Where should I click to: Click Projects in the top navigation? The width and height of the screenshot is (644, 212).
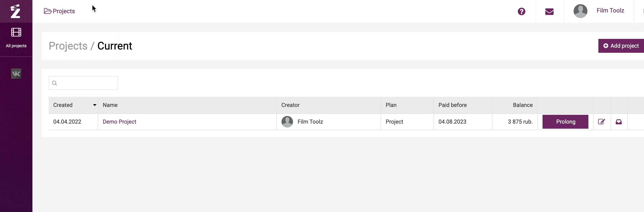[64, 11]
